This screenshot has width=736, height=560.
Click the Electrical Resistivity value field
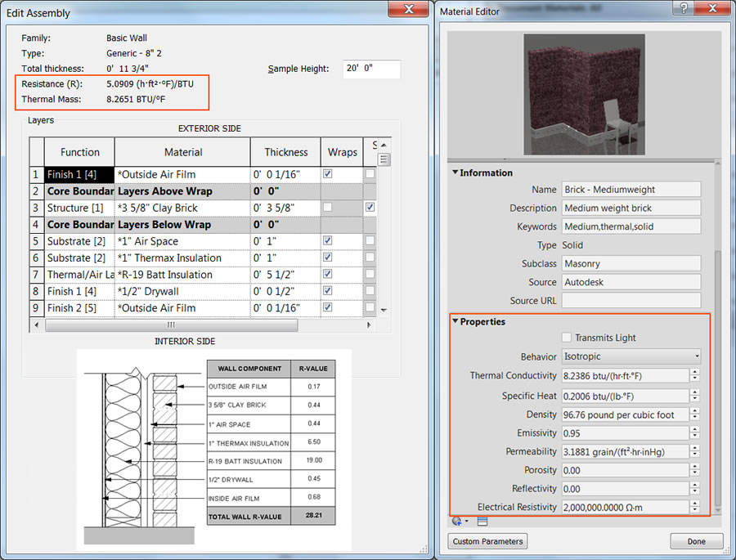(626, 507)
